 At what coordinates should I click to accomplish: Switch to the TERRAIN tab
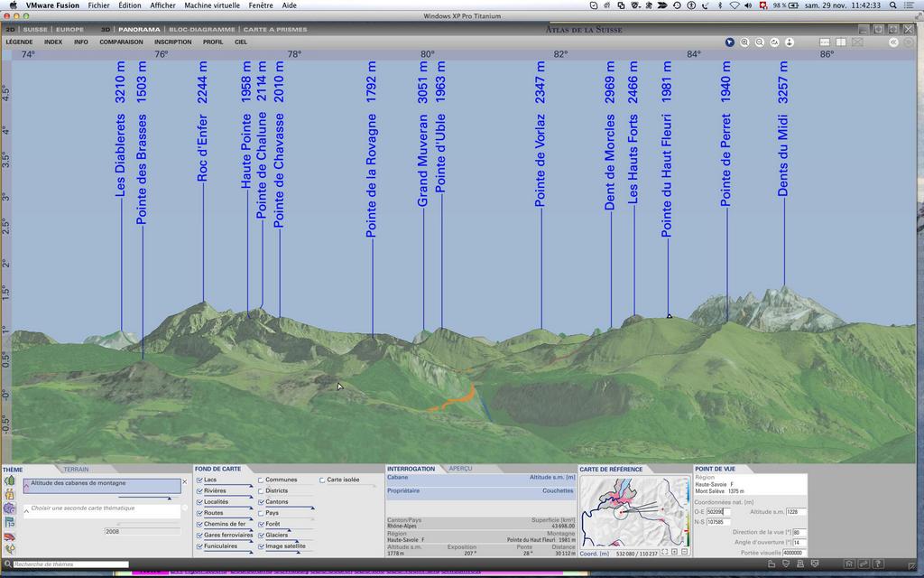tap(76, 470)
